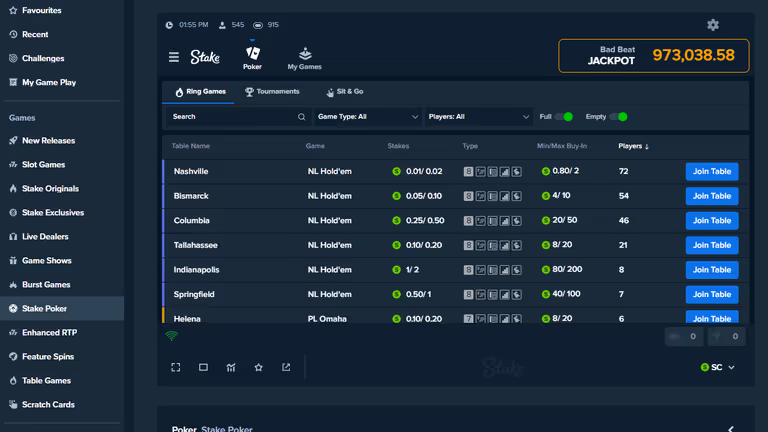Open the settings gear icon
Screen dimensions: 768x432
713,25
